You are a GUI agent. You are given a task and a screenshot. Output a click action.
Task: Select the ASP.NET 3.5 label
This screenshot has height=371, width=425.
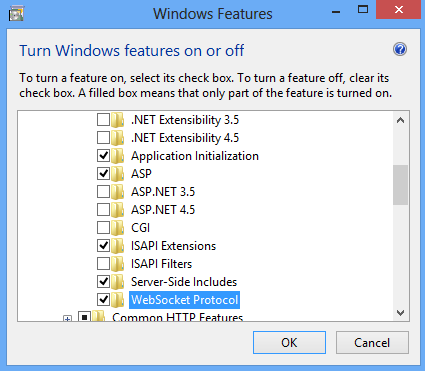tap(163, 192)
